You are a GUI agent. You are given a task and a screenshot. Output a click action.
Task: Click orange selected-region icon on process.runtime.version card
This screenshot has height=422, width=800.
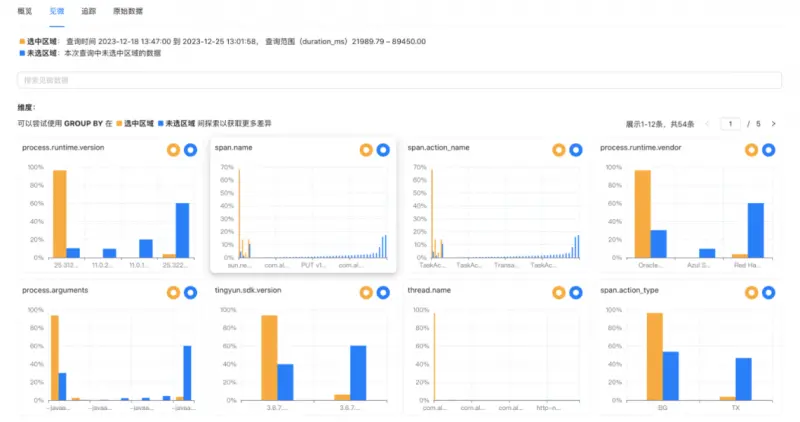pos(173,150)
